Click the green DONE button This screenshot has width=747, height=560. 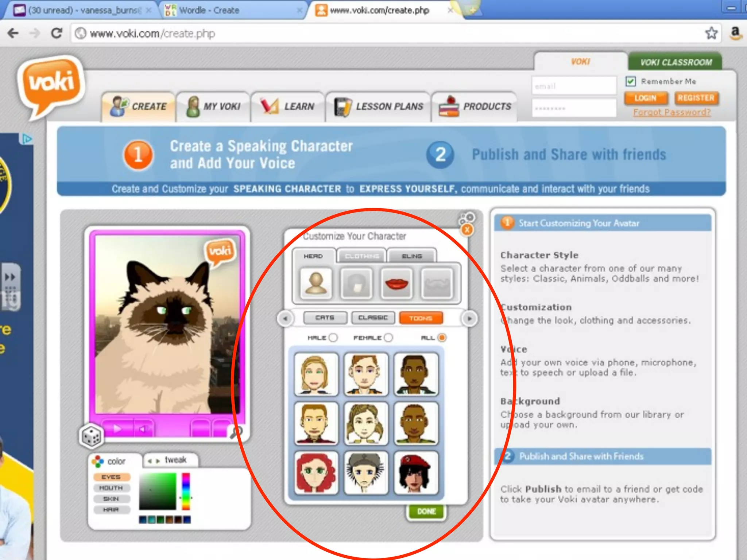[426, 512]
